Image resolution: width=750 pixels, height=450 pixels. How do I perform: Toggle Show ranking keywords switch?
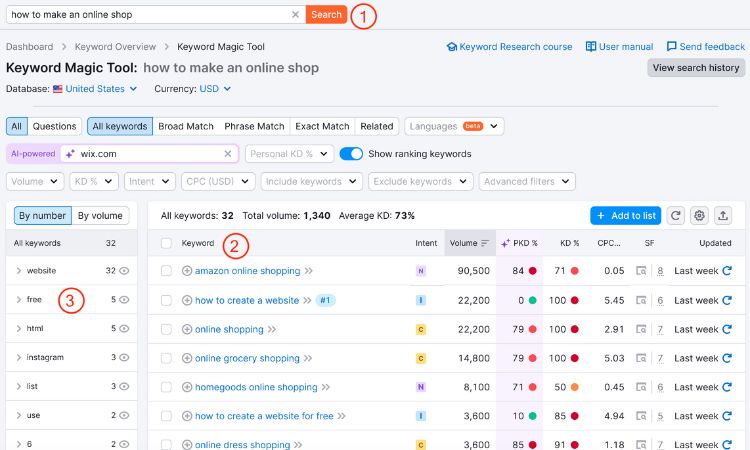coord(351,154)
